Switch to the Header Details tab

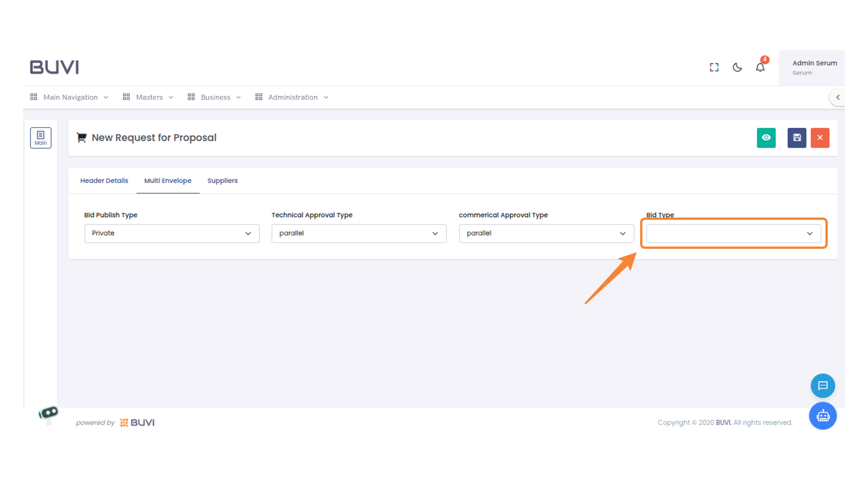pos(104,180)
